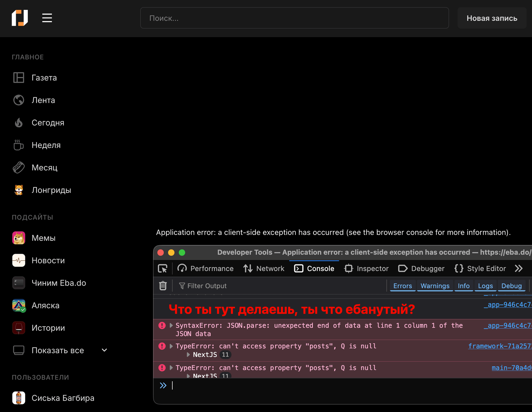Toggle the Debug filter

511,286
